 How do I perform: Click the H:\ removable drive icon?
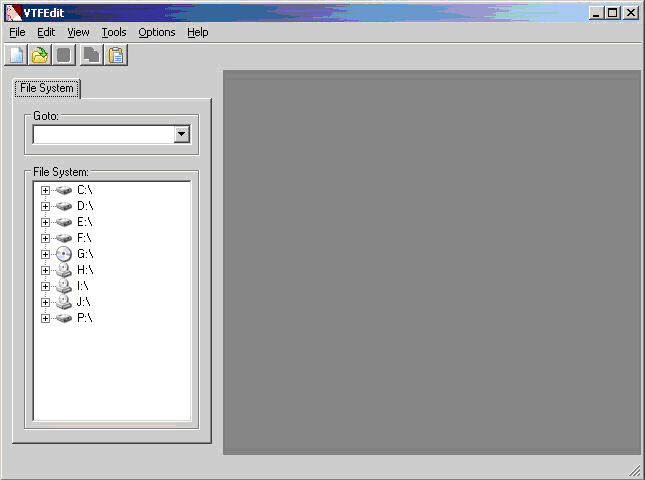click(x=64, y=270)
